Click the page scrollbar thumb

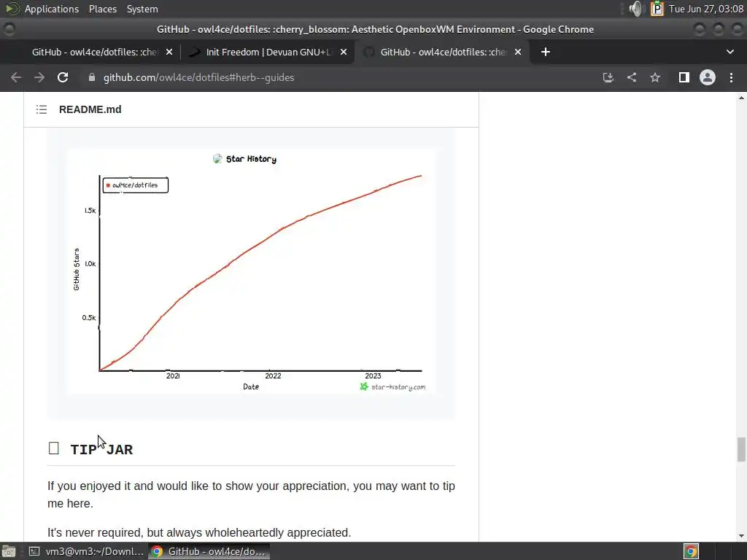pos(741,449)
